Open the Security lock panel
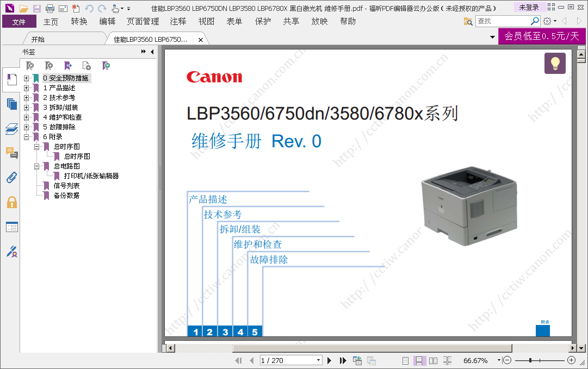This screenshot has height=369, width=588. pyautogui.click(x=11, y=202)
